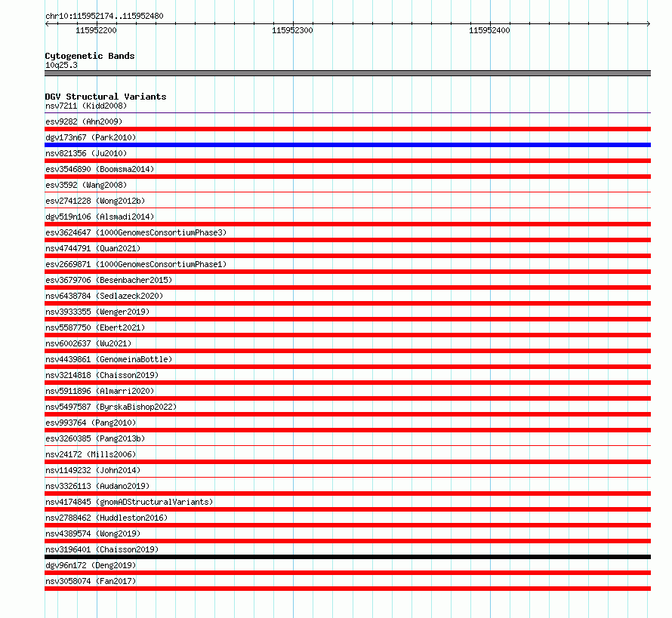The image size is (672, 618).
Task: Click the ruler's right arrow end
Action: [x=649, y=24]
